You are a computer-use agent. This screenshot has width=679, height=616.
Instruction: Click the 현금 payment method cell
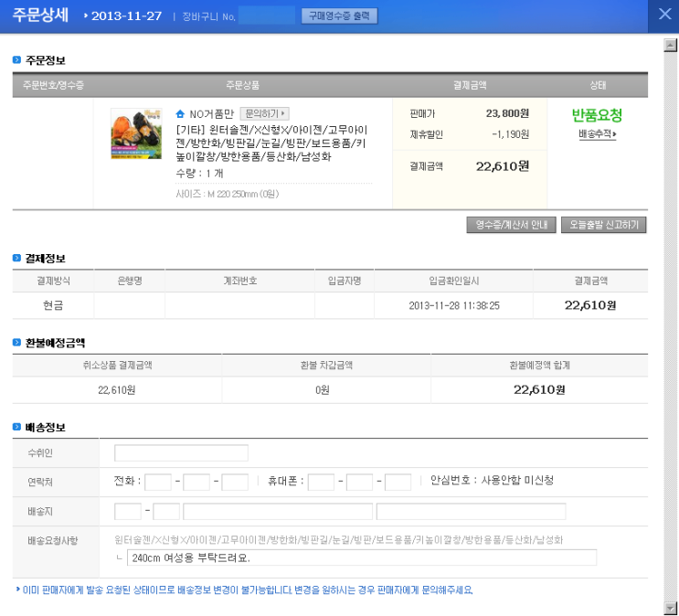[53, 305]
